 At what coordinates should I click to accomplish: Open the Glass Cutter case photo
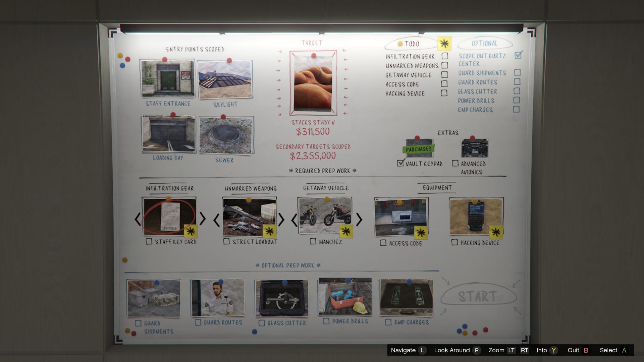(x=282, y=298)
